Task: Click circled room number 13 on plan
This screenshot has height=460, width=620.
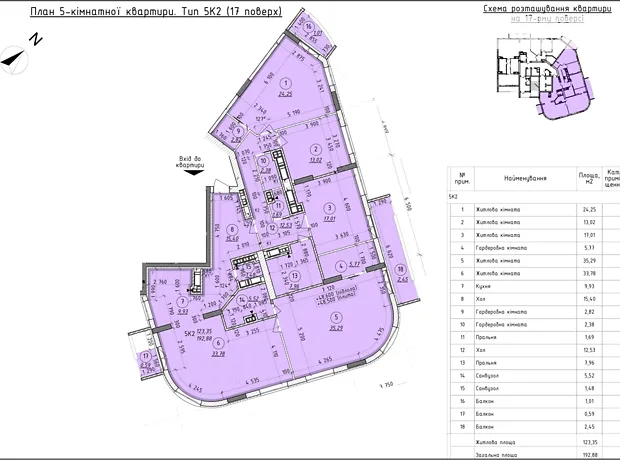Action: click(x=294, y=275)
